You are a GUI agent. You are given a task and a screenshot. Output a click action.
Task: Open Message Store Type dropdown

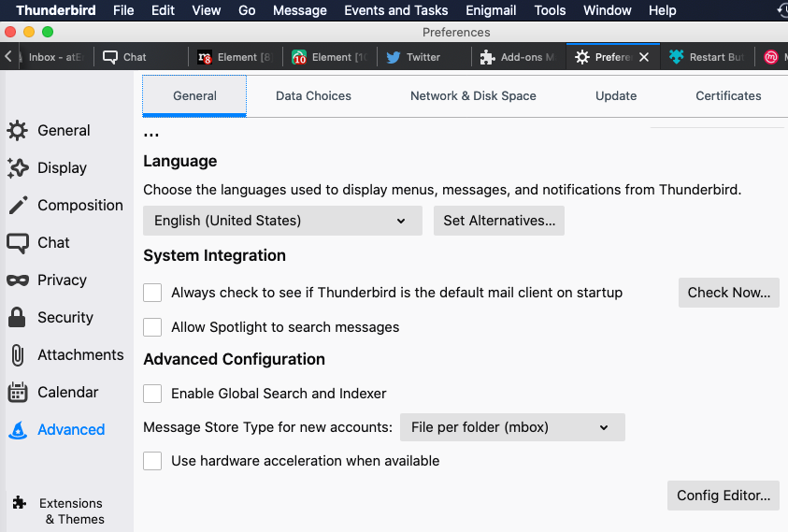tap(512, 427)
